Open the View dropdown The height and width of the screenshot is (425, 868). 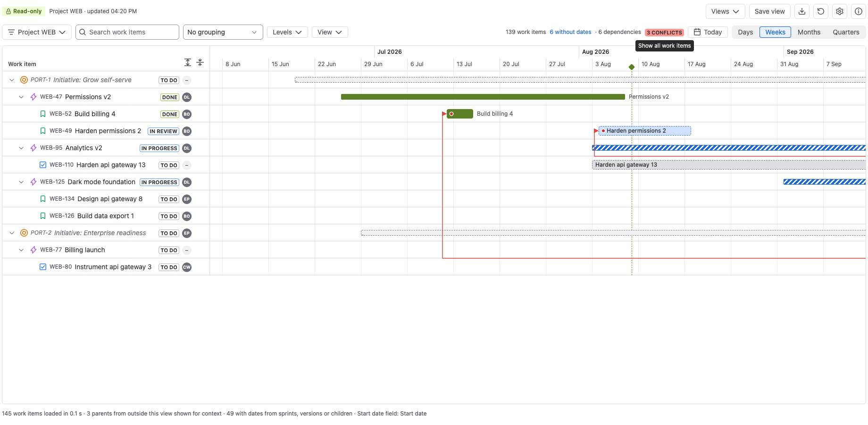click(330, 32)
